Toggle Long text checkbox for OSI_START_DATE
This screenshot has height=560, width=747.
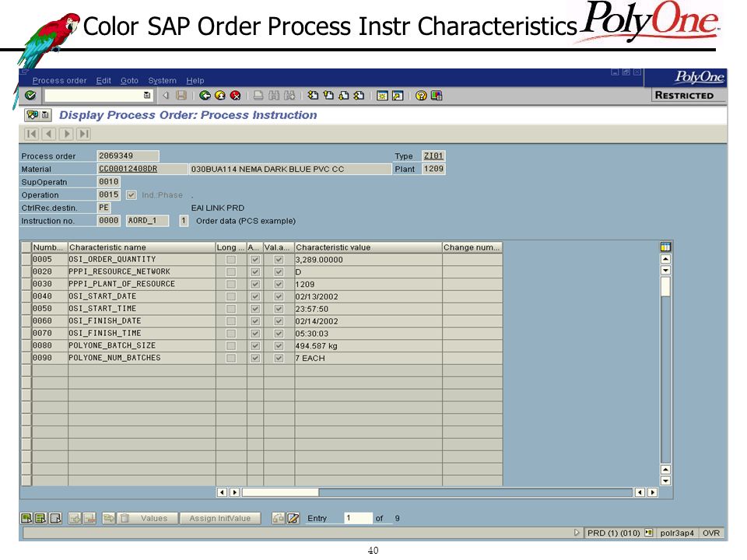pos(231,296)
